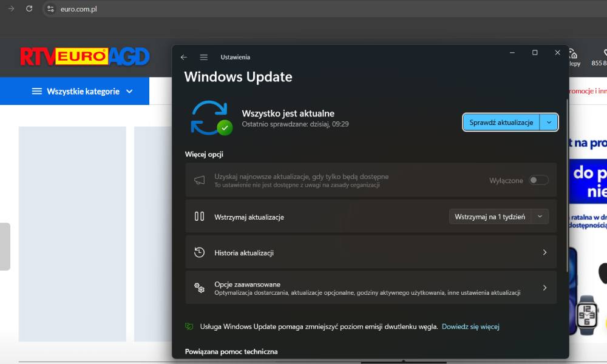
Task: Reload the page with browser refresh icon
Action: [x=29, y=8]
